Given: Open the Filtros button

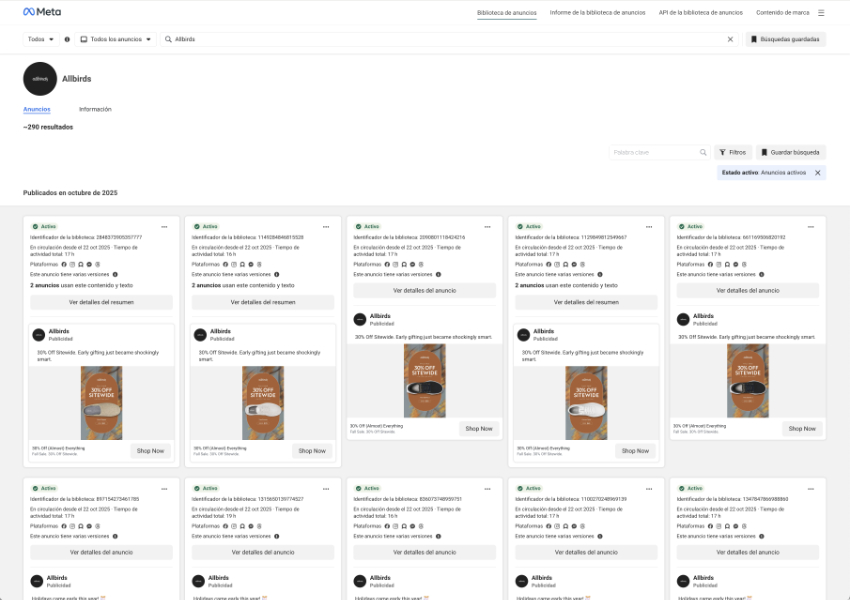Looking at the screenshot, I should click(732, 152).
